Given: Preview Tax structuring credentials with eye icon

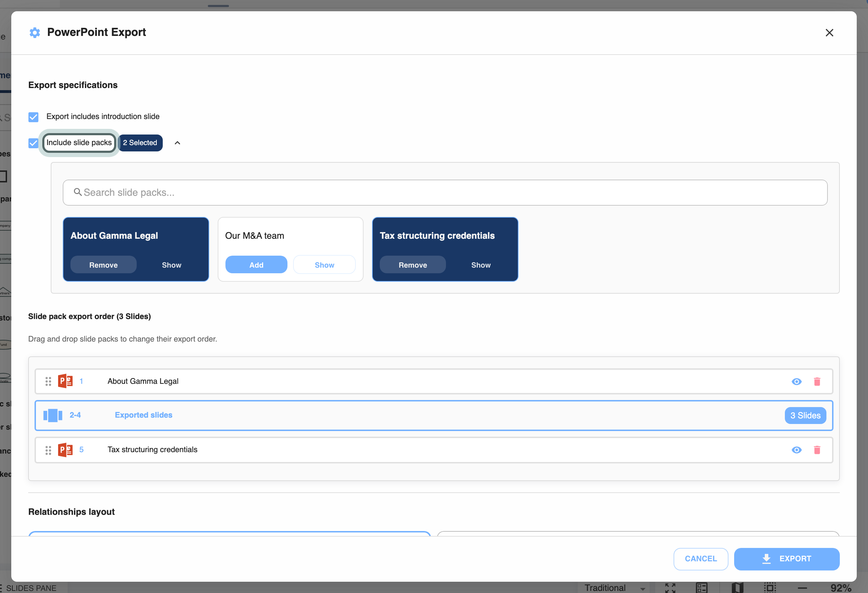Looking at the screenshot, I should (796, 450).
